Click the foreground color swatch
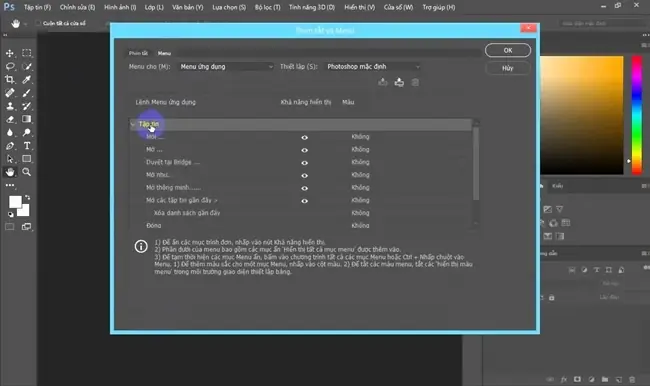This screenshot has width=650, height=386. point(15,202)
